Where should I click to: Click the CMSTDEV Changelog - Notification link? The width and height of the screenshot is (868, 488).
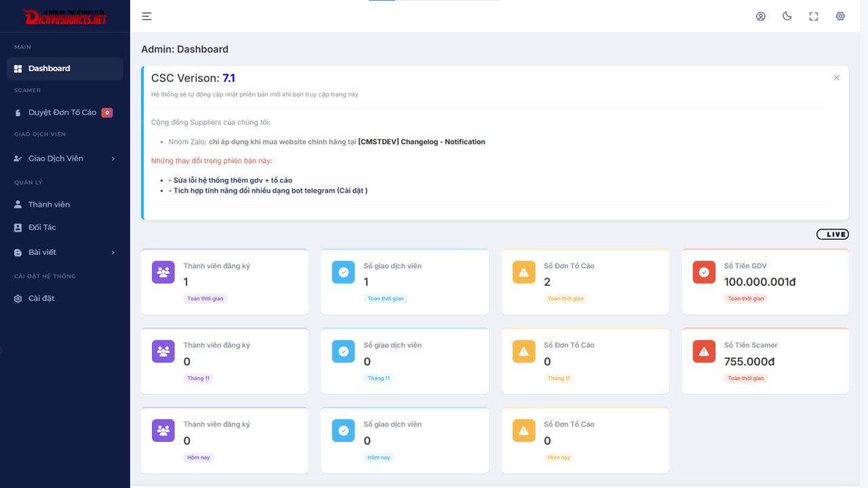tap(421, 142)
